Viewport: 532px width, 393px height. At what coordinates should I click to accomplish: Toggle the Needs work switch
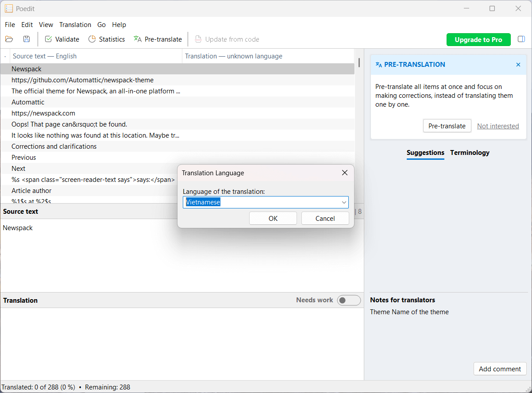[x=349, y=301]
